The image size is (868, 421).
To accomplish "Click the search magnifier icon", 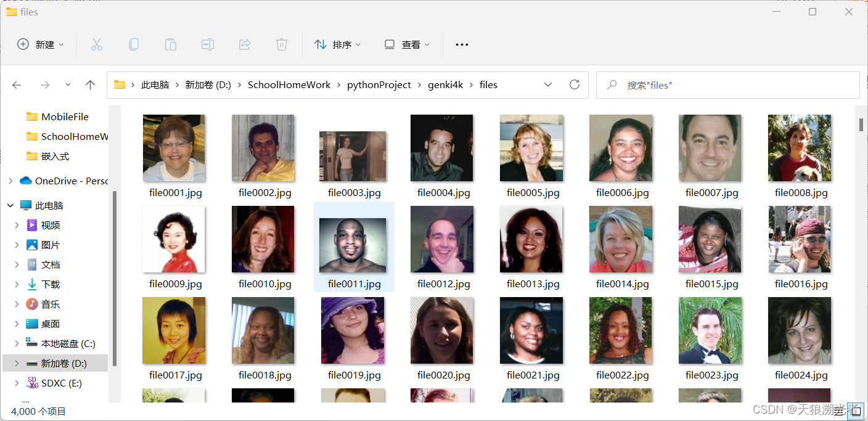I will point(612,85).
